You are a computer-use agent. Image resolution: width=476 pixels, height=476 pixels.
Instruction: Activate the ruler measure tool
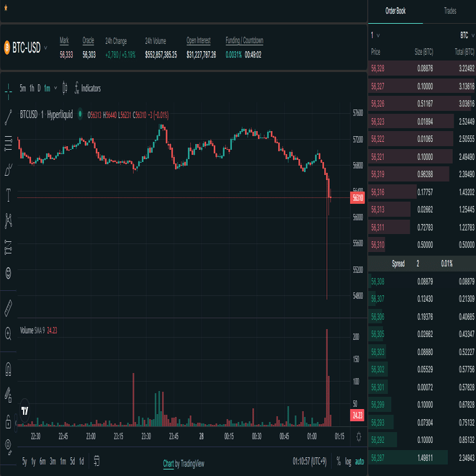coord(9,307)
